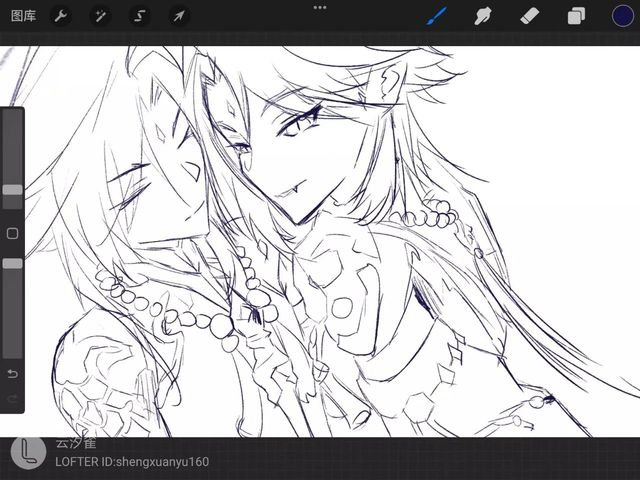
Task: Click the LOFTER ID:shengxuanyu160 text
Action: pyautogui.click(x=132, y=462)
